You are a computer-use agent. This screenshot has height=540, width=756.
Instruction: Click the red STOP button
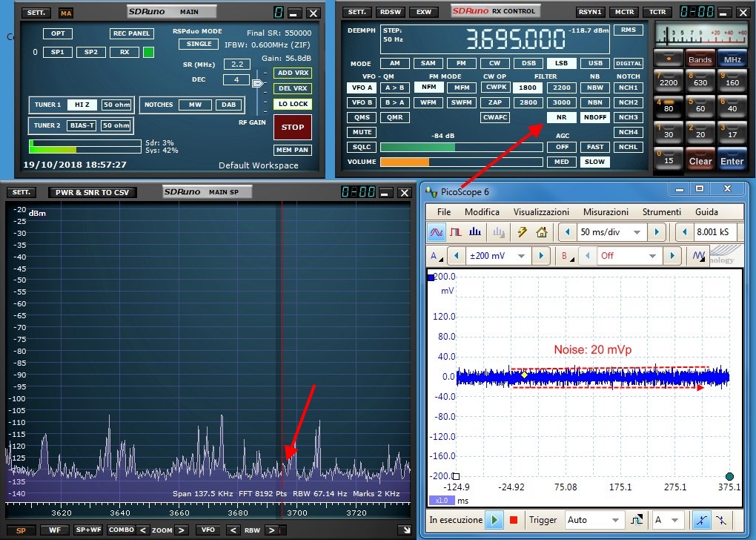coord(293,128)
